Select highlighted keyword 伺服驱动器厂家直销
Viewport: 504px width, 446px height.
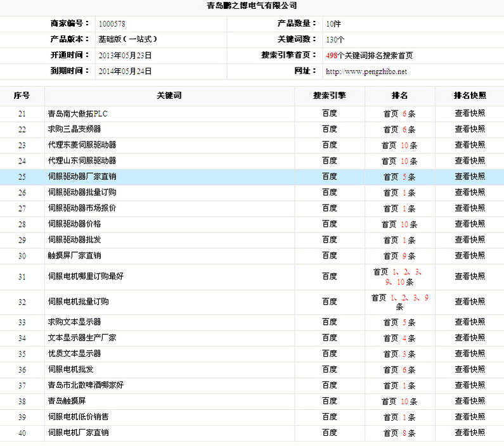pos(82,176)
